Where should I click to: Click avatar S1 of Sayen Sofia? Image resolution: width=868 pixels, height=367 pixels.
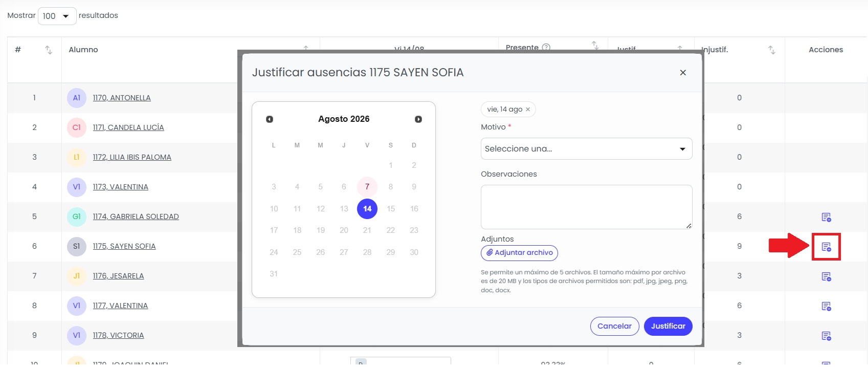77,246
